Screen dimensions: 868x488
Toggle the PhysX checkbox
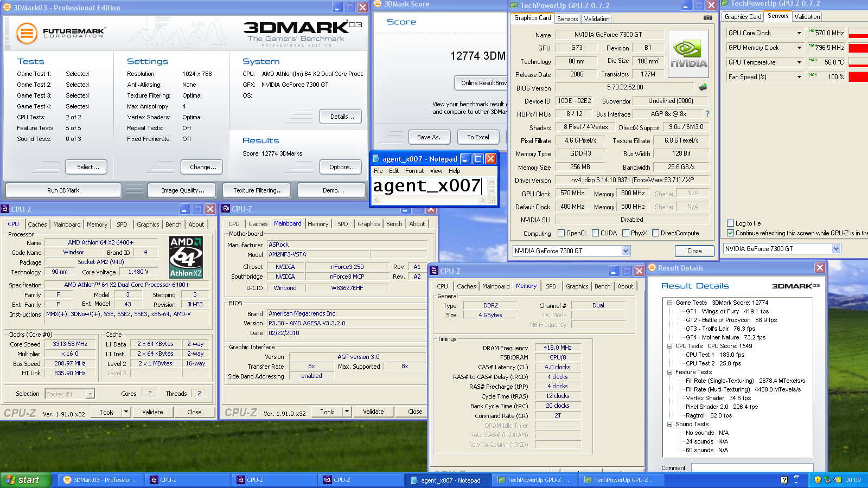click(626, 233)
